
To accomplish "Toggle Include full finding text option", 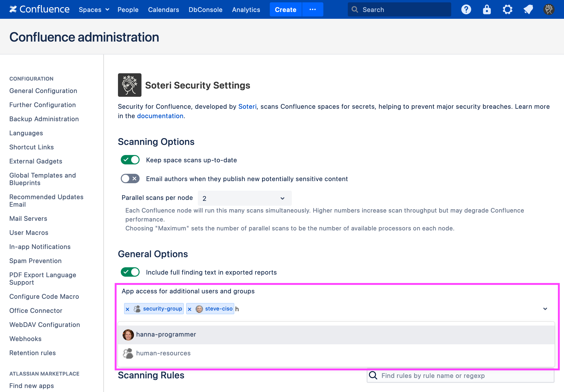I will click(x=130, y=272).
